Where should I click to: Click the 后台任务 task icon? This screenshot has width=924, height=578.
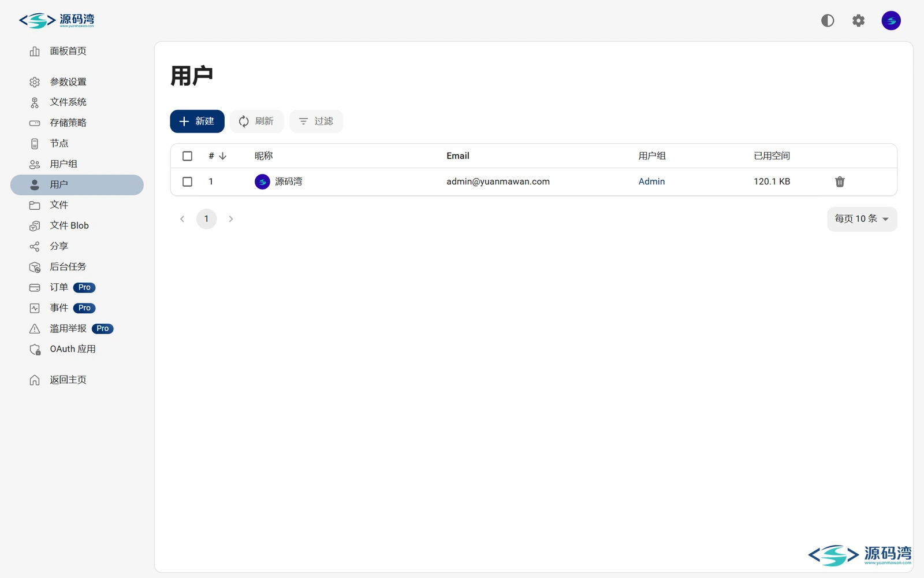[x=35, y=267]
